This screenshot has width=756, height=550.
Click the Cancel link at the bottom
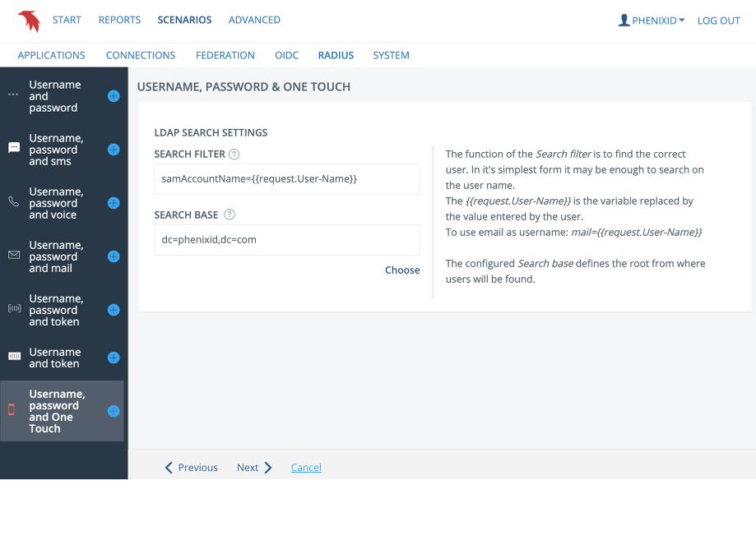(305, 467)
